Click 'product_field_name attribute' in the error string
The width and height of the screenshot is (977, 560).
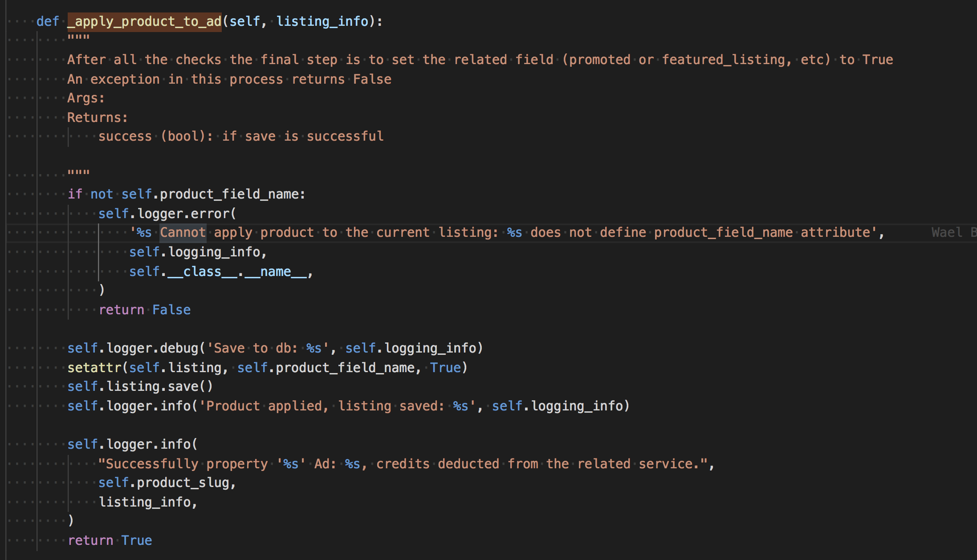tap(762, 232)
